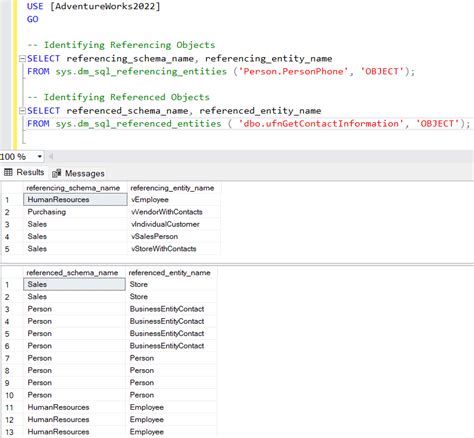This screenshot has height=438, width=474.
Task: Switch to the Messages tab
Action: (79, 173)
